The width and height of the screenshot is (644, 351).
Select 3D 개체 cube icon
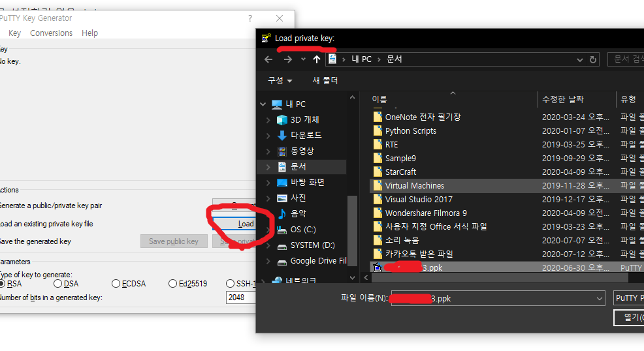click(x=282, y=120)
